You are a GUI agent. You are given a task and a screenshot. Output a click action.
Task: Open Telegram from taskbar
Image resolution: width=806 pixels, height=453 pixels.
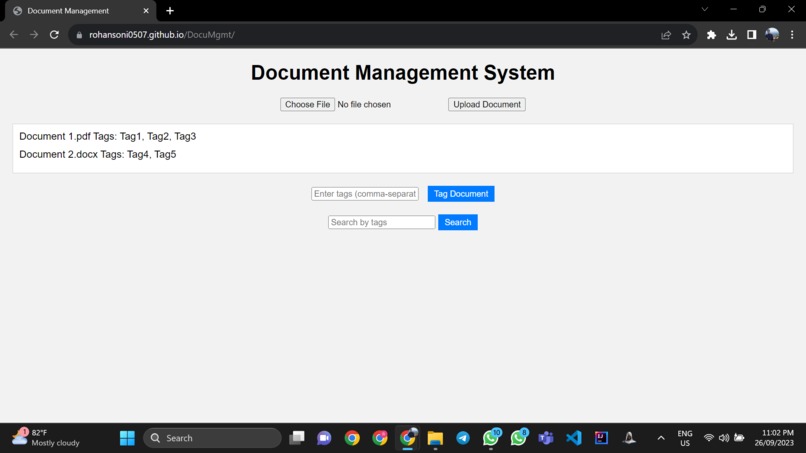point(463,438)
